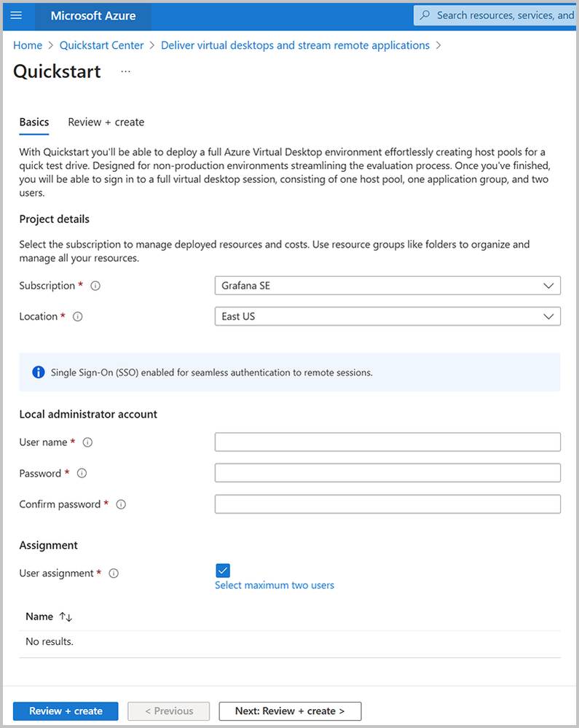Focus the User name input field
The image size is (579, 728).
[387, 442]
